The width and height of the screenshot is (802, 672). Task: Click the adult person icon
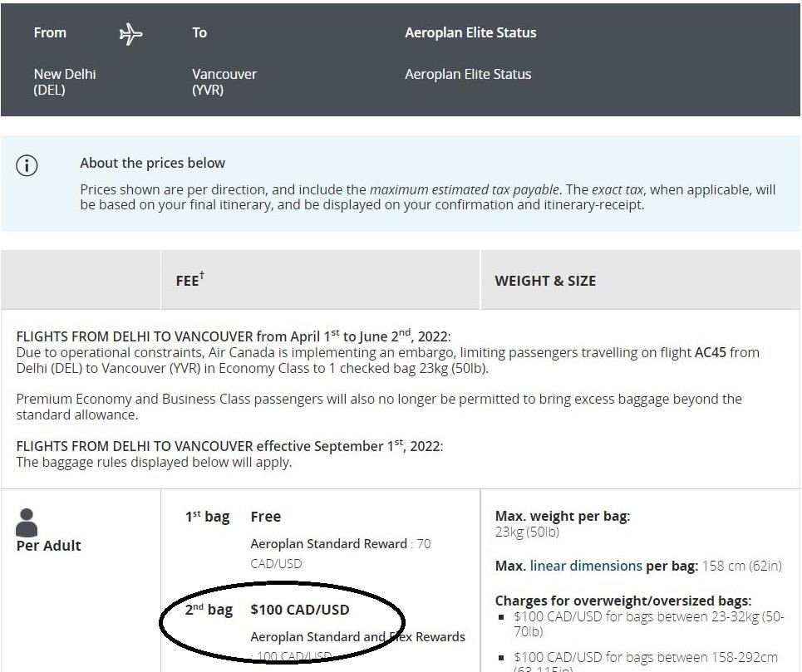27,522
